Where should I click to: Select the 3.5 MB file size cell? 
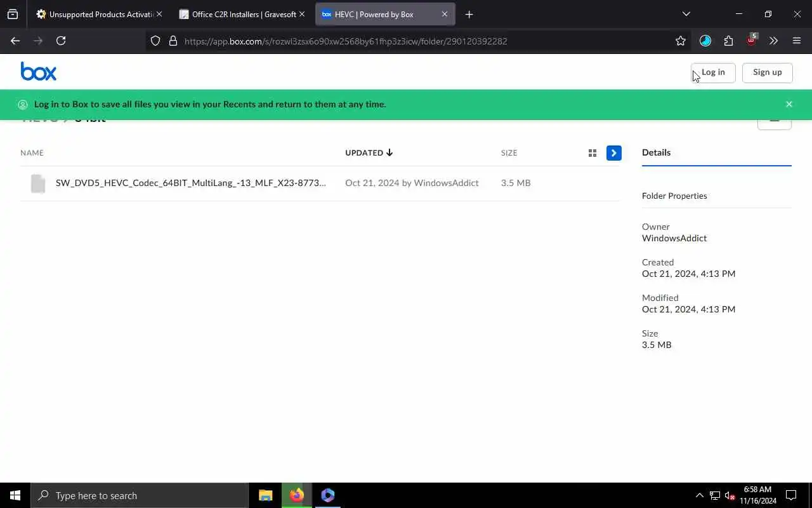coord(516,183)
